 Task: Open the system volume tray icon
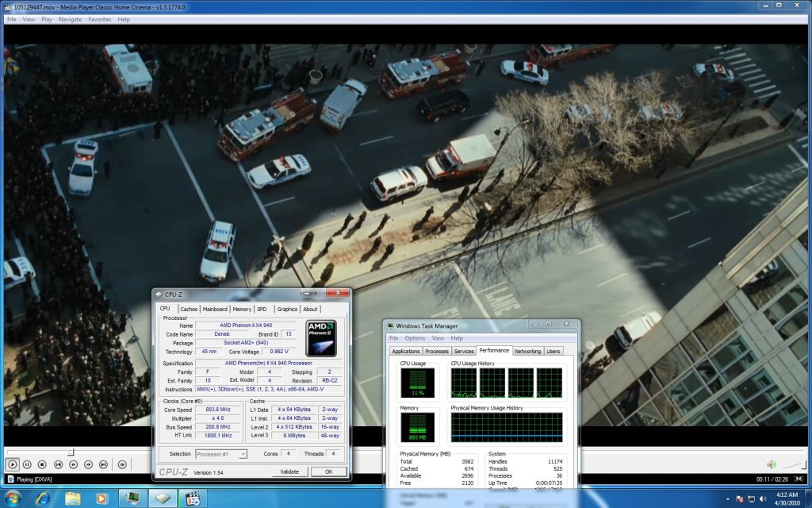[x=763, y=498]
